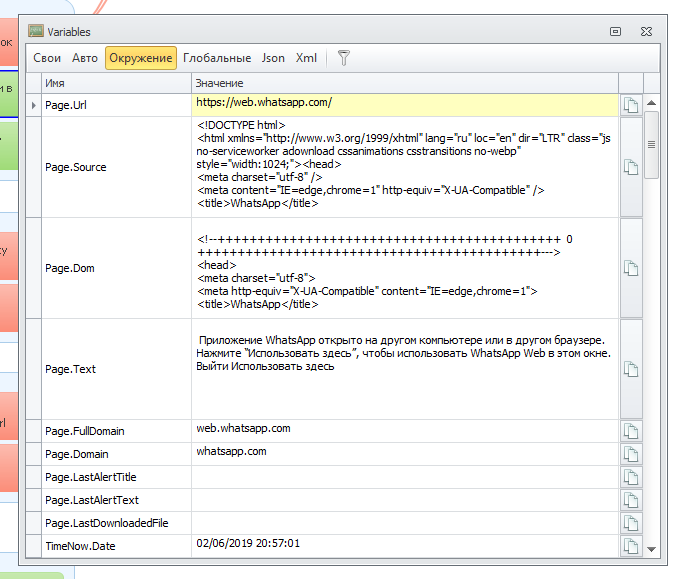Image resolution: width=689 pixels, height=579 pixels.
Task: Select the Page.Domain name cell
Action: [116, 454]
